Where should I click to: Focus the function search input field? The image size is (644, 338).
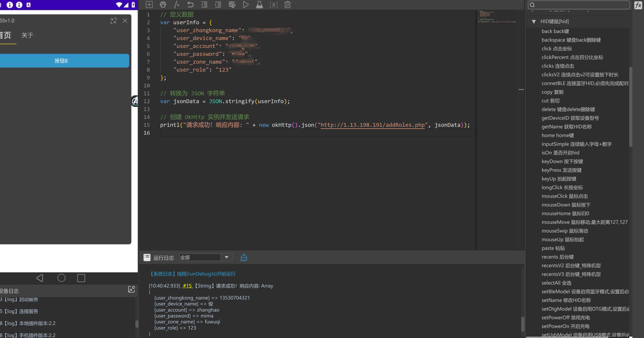(579, 5)
